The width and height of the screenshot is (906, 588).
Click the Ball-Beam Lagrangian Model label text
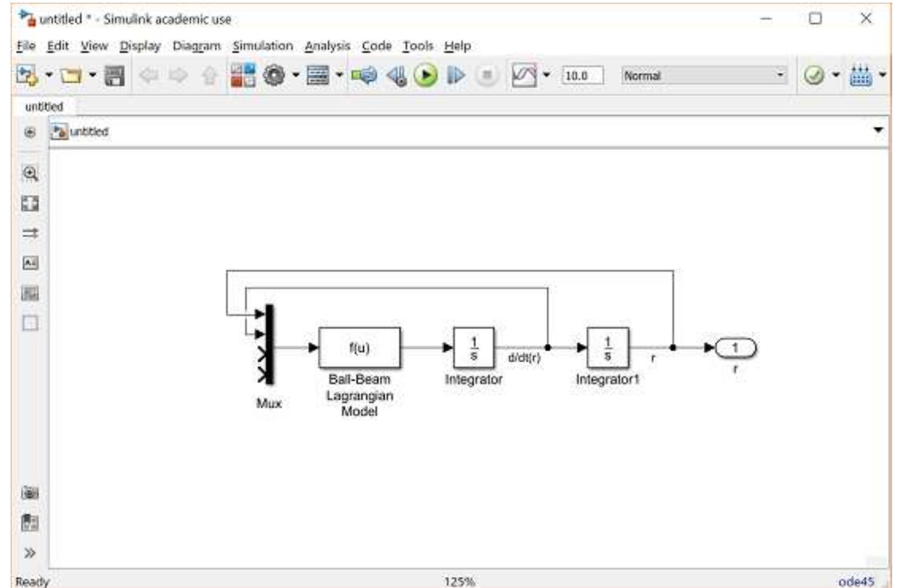pos(360,395)
